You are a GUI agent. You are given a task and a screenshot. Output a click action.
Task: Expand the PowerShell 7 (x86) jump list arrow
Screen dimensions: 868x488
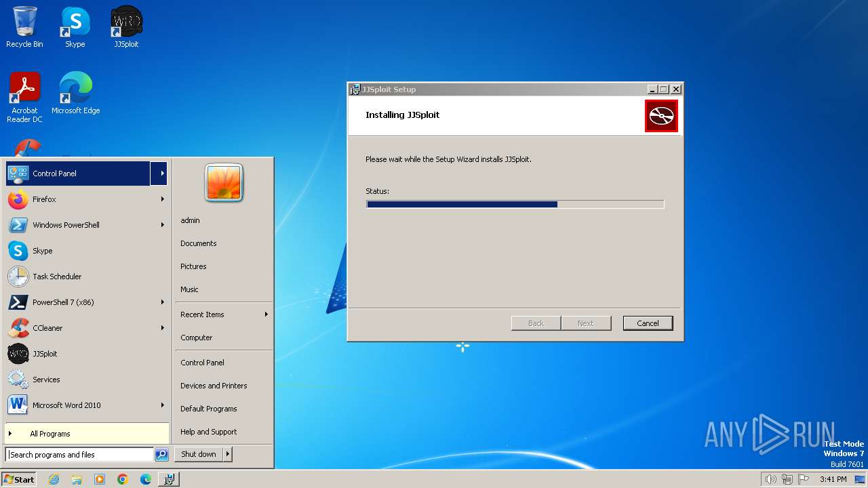pos(162,302)
